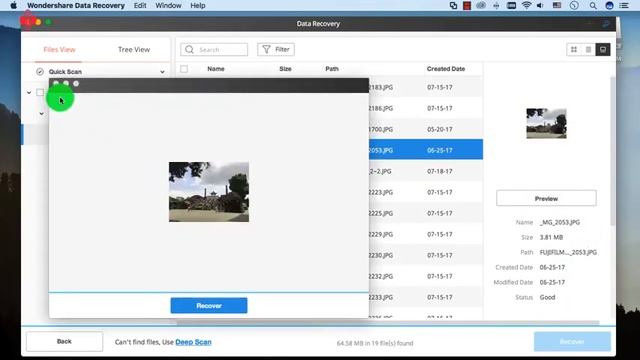Select the row ending 2225.JPG
The width and height of the screenshot is (640, 360).
(x=426, y=213)
